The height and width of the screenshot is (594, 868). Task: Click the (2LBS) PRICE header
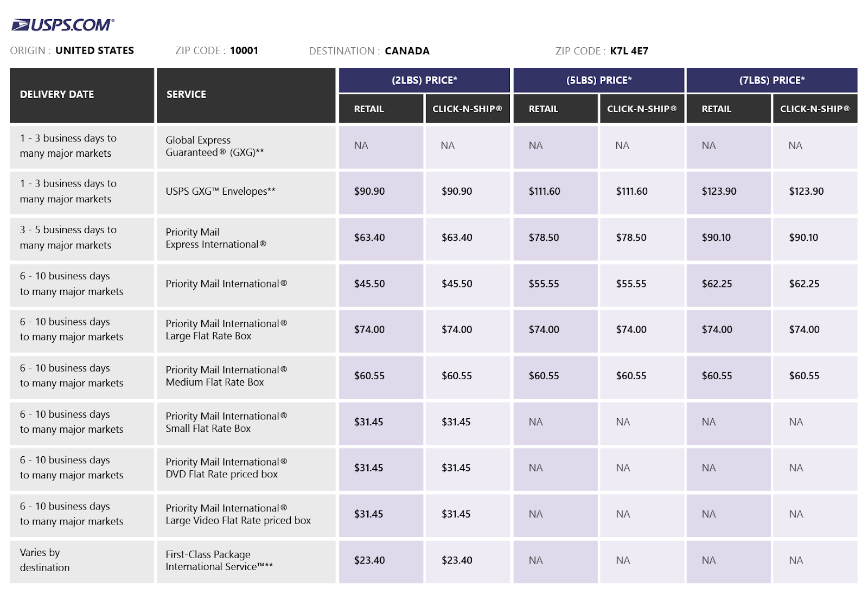click(x=424, y=80)
